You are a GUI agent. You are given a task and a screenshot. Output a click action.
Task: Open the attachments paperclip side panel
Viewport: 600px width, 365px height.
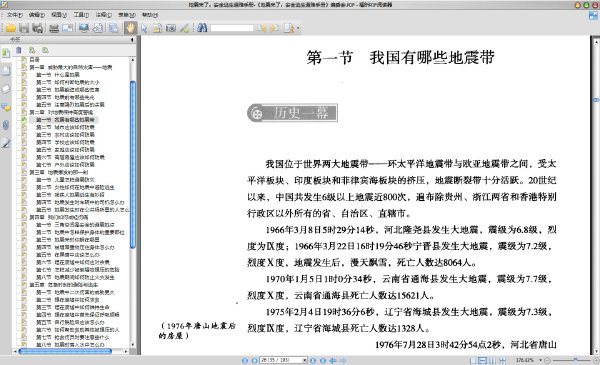(x=6, y=125)
